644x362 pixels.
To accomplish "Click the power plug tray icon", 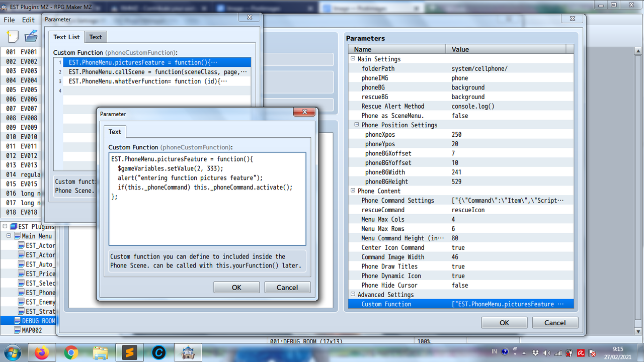I will pos(570,352).
